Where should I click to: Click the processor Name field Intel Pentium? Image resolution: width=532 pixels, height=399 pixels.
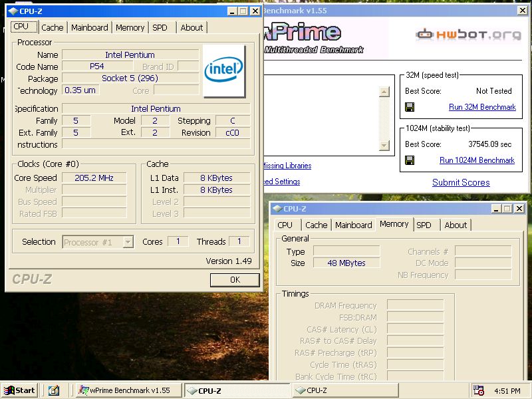[130, 55]
